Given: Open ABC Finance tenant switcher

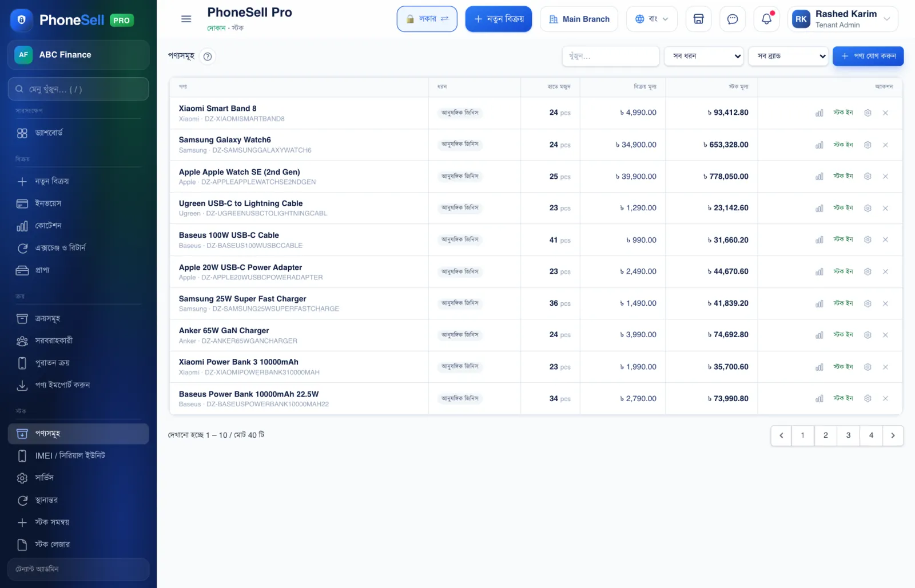Looking at the screenshot, I should [x=78, y=55].
